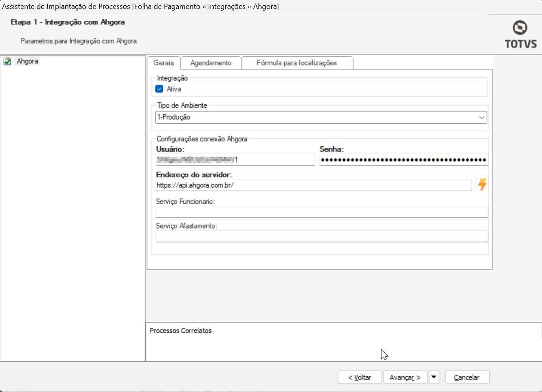This screenshot has width=542, height=392.
Task: Click the 'Serviço Funcionario:' label
Action: tap(185, 201)
